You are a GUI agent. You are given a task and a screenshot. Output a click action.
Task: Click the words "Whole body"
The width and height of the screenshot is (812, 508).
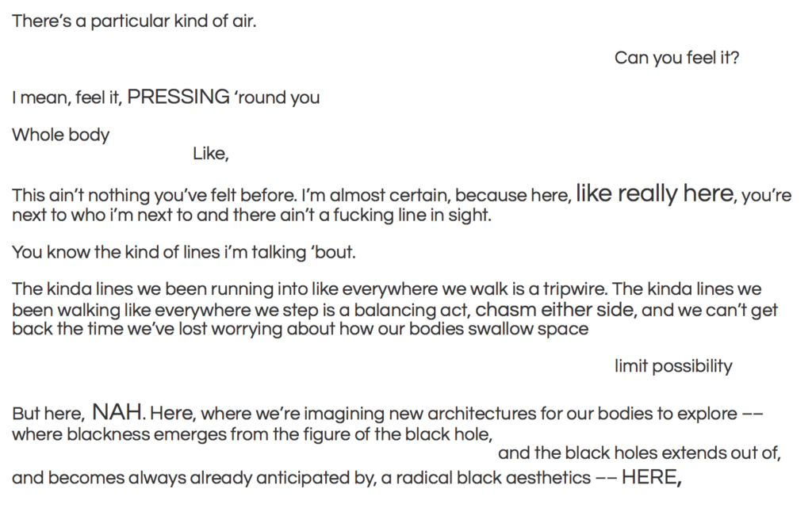click(x=60, y=135)
